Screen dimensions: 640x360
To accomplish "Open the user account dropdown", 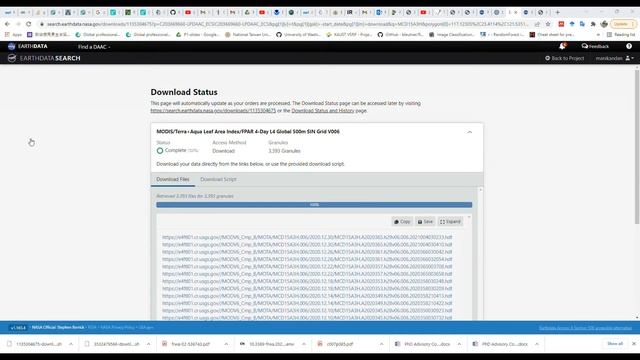I will [x=614, y=58].
